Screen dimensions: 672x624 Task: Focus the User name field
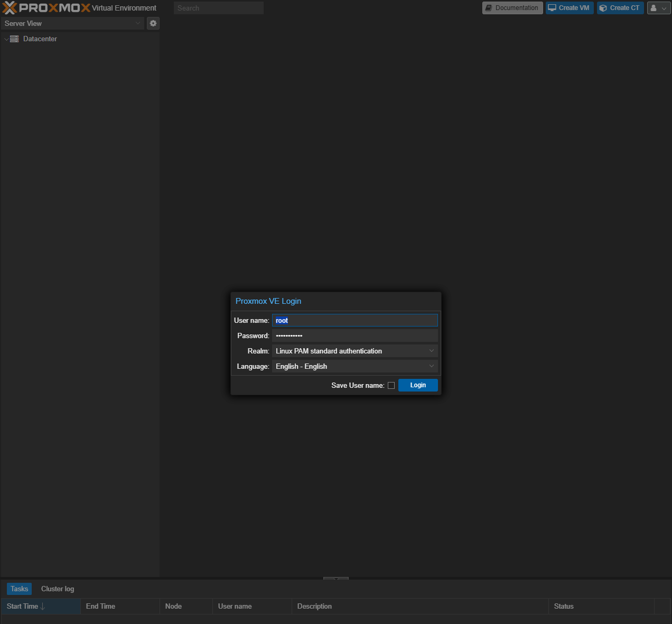point(355,321)
